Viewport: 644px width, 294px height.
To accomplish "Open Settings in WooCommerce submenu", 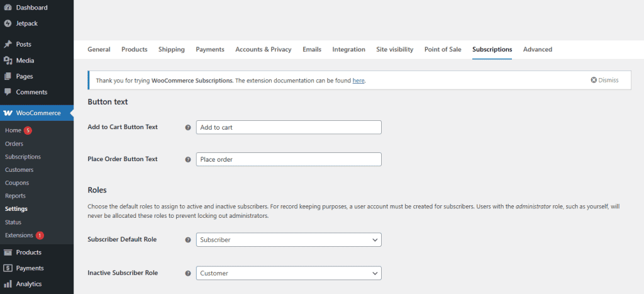I will [x=16, y=209].
